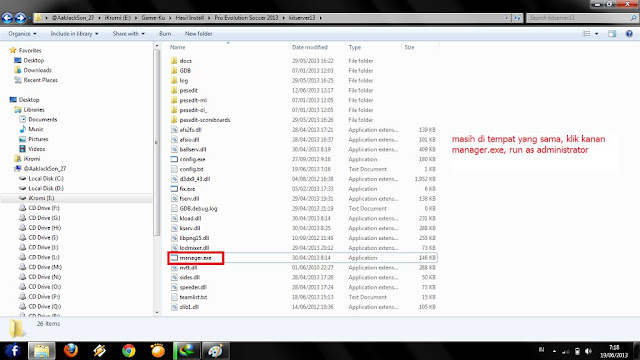Image resolution: width=640 pixels, height=360 pixels.
Task: Change view using the view icon
Action: click(x=587, y=33)
